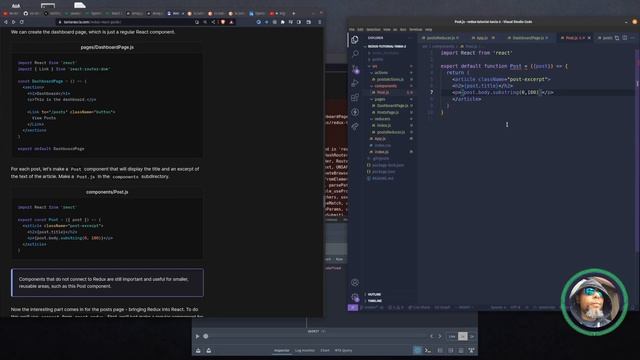Image resolution: width=640 pixels, height=360 pixels.
Task: Click the remote antenna icon in Redux DevTools
Action: 471,350
